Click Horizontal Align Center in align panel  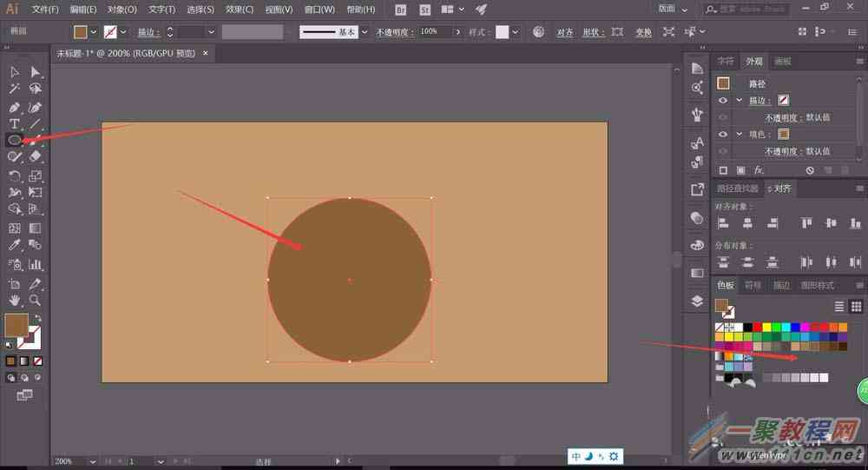pyautogui.click(x=747, y=222)
